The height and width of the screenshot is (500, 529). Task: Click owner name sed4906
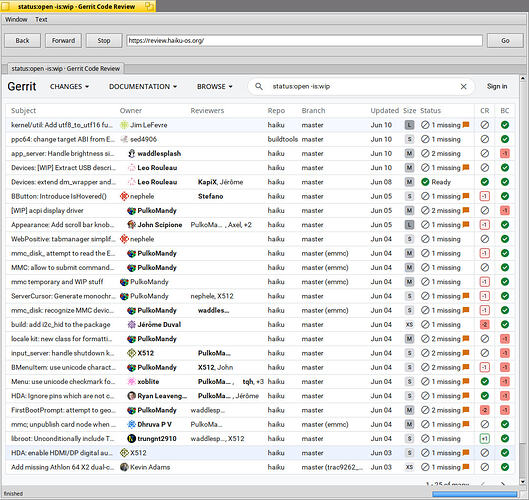(x=143, y=139)
